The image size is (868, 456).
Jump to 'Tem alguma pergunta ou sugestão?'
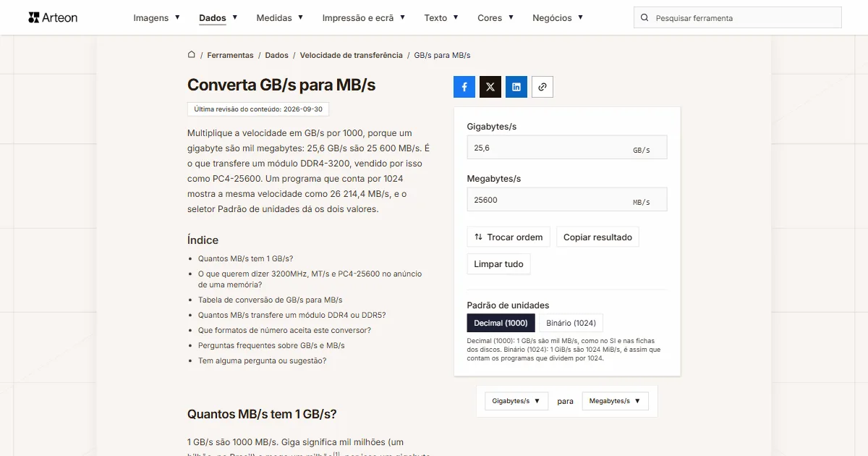(x=262, y=360)
